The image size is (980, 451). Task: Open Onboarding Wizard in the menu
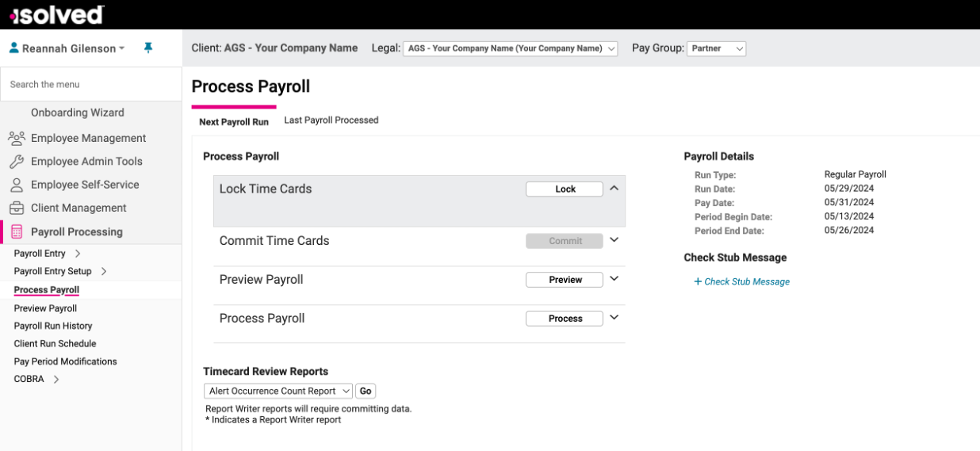pos(78,113)
